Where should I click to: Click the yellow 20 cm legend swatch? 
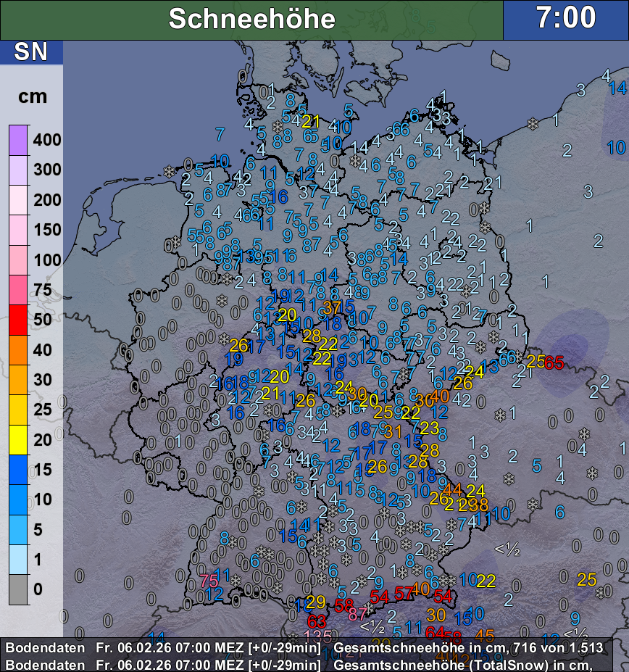tap(18, 439)
